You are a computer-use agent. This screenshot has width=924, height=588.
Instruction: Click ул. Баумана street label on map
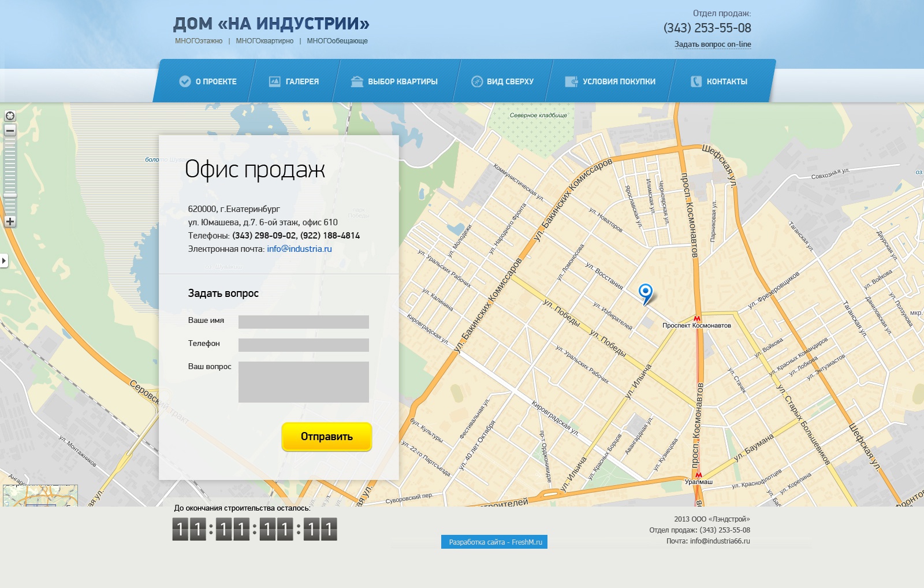(x=754, y=447)
